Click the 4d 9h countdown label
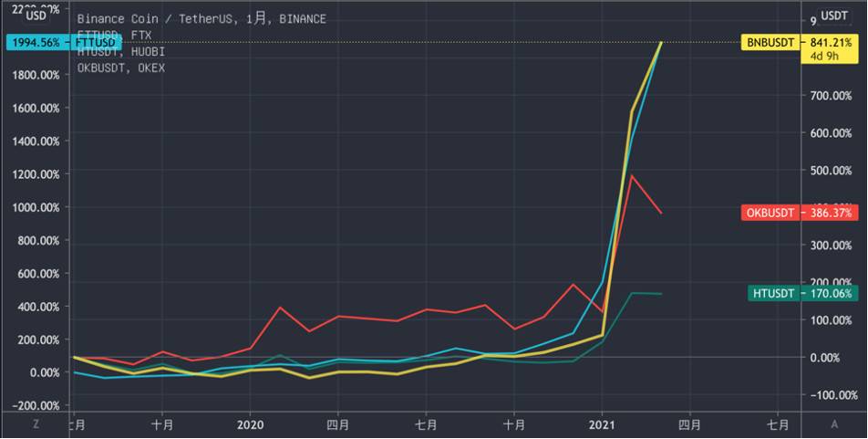 coord(824,56)
